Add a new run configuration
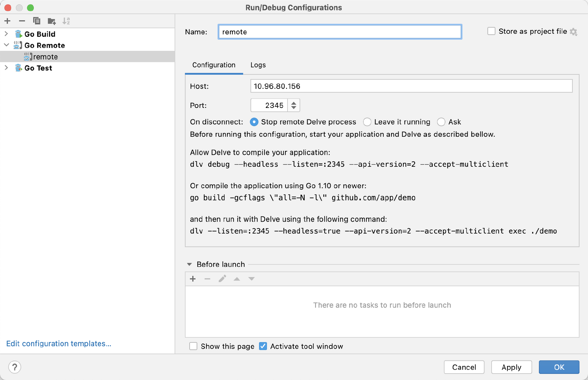588x380 pixels. 7,21
